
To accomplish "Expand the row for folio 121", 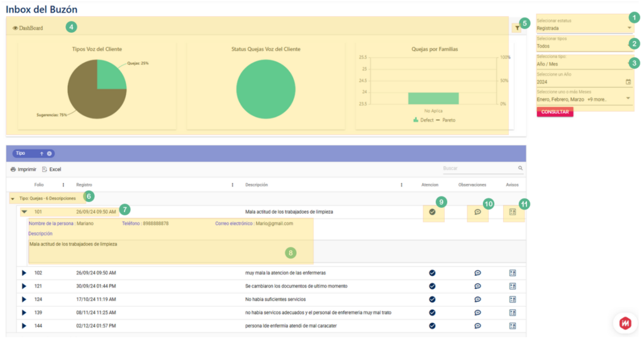I will pos(24,286).
